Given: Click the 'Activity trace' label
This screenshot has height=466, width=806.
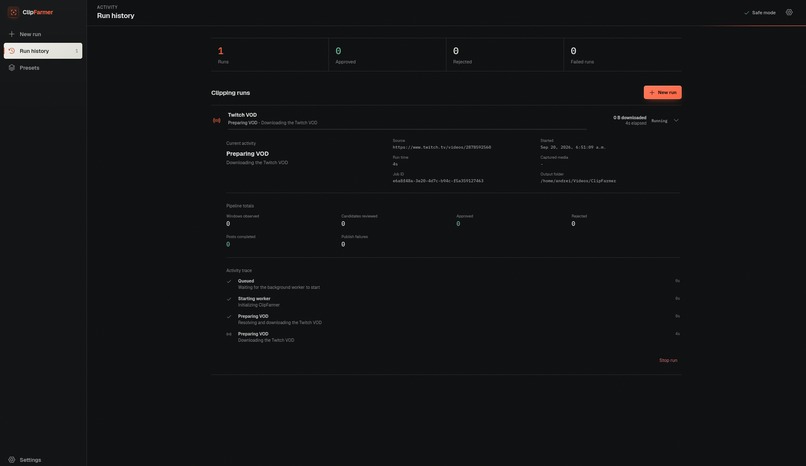Looking at the screenshot, I should (239, 271).
